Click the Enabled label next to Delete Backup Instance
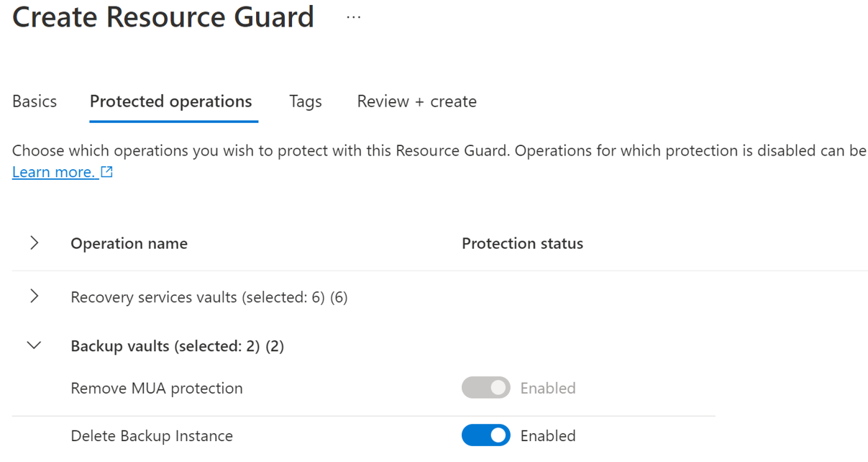Screen dimensions: 868x462 coord(547,435)
